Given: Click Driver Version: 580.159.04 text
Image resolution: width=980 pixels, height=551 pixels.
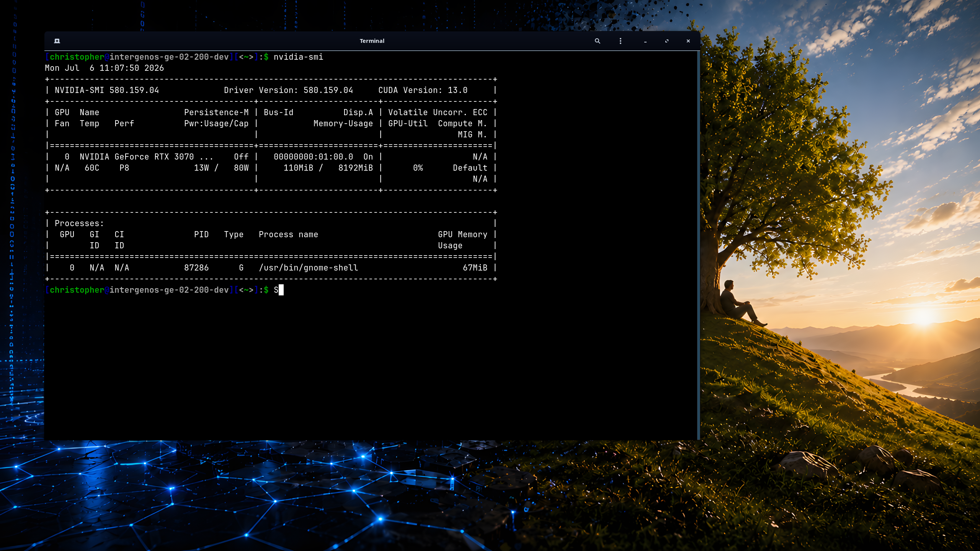Looking at the screenshot, I should (x=289, y=90).
